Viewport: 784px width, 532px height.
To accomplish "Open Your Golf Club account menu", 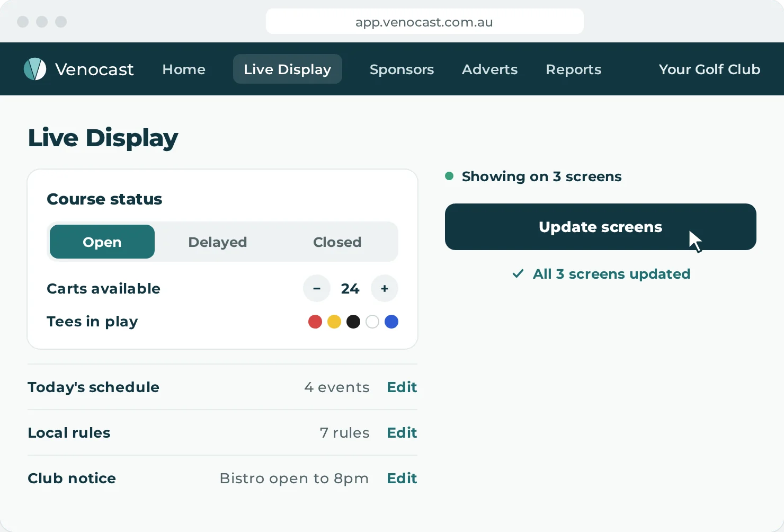I will coord(709,69).
